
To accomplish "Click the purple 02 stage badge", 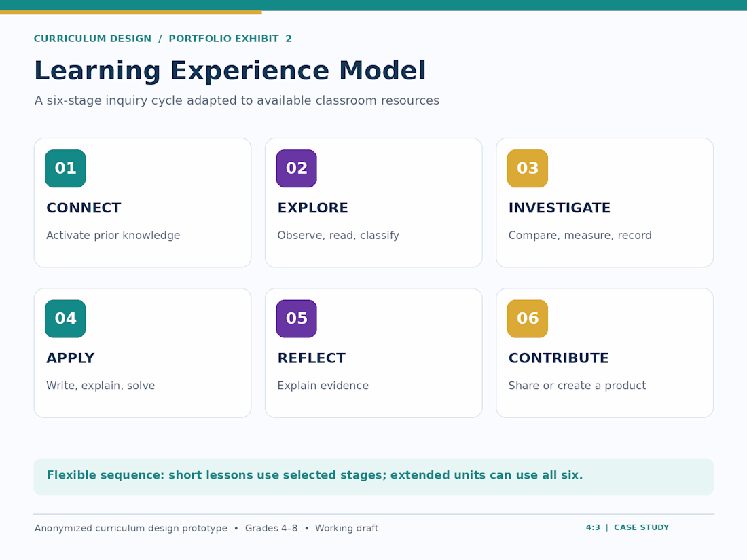I will (x=296, y=168).
